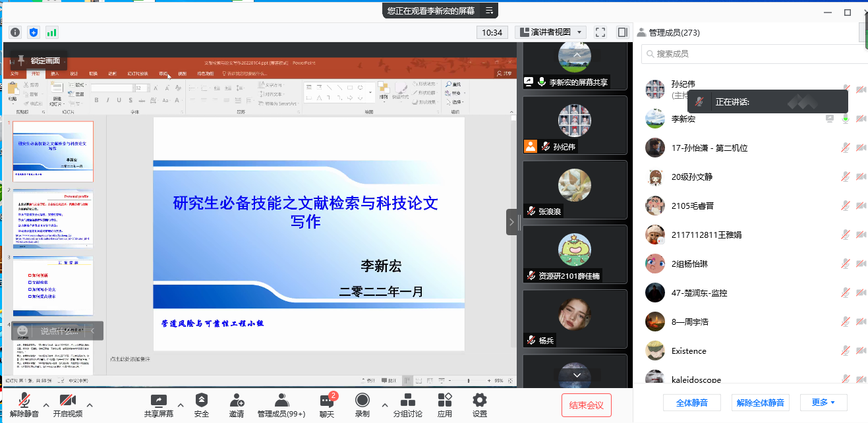Expand the 演讲者视图 view dropdown
This screenshot has width=868, height=423.
[x=551, y=32]
